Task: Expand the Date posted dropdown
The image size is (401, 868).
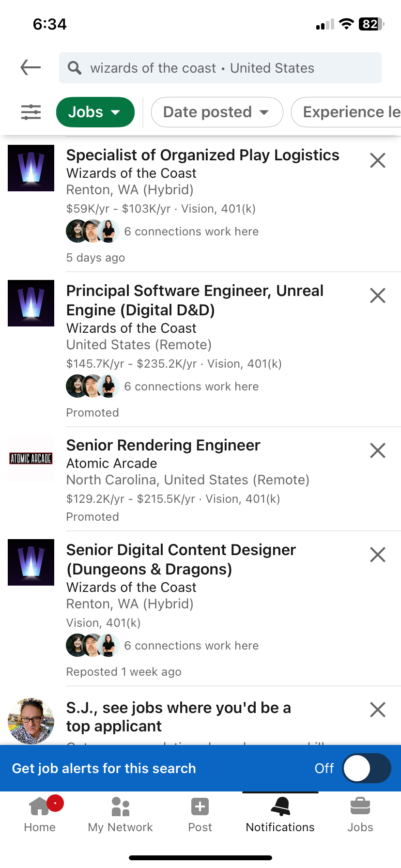Action: point(216,112)
